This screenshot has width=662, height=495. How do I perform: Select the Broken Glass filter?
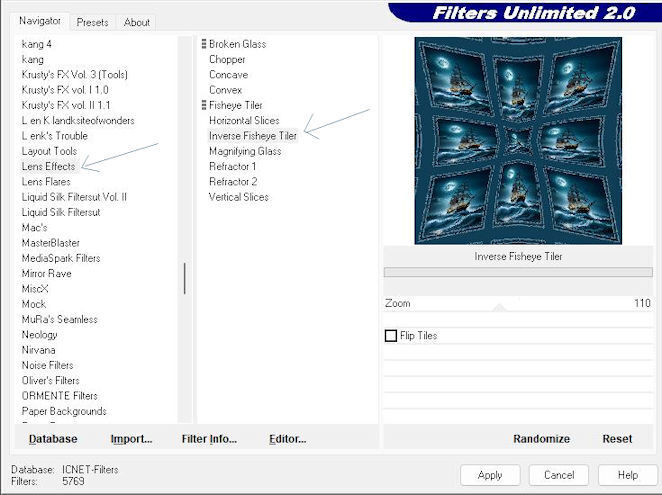pos(237,44)
